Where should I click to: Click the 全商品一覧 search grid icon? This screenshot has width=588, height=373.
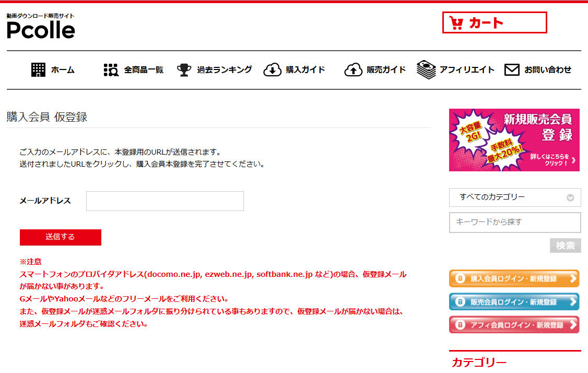tap(111, 70)
